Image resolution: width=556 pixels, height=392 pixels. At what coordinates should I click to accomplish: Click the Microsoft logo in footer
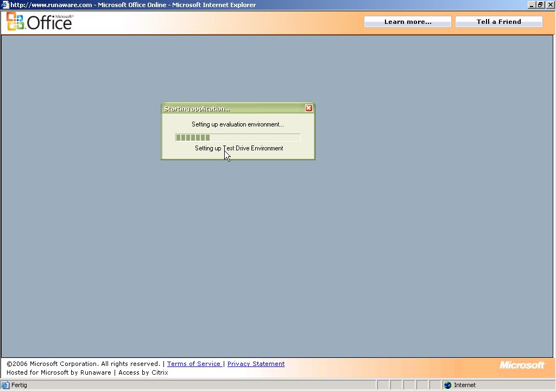[521, 365]
